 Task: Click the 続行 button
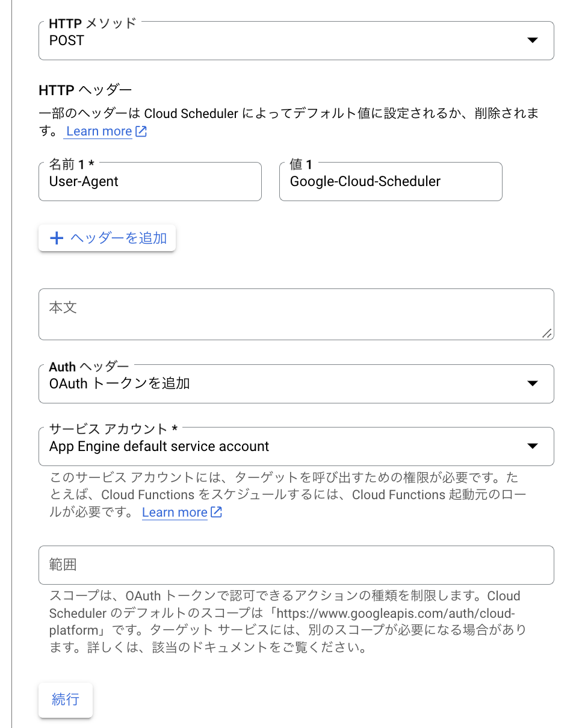66,700
